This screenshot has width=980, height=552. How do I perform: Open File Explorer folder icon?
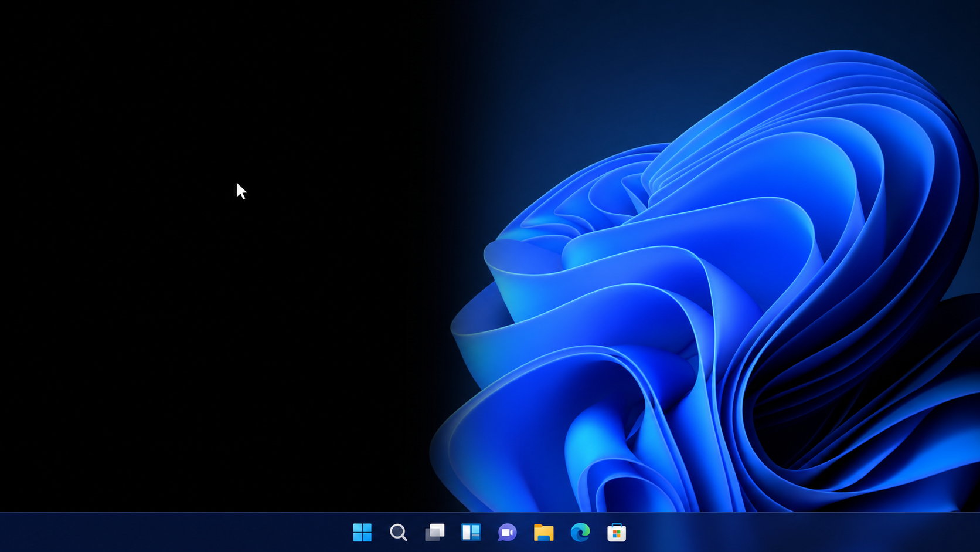point(544,532)
